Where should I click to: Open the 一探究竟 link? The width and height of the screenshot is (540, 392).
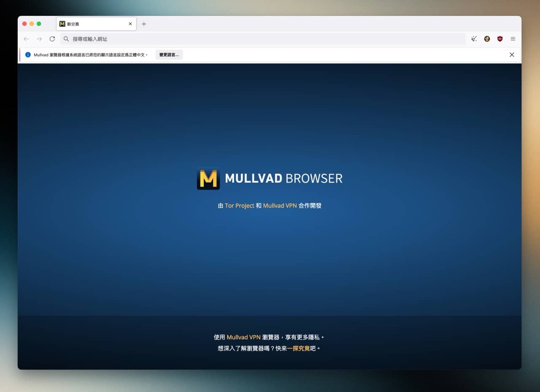pos(298,349)
